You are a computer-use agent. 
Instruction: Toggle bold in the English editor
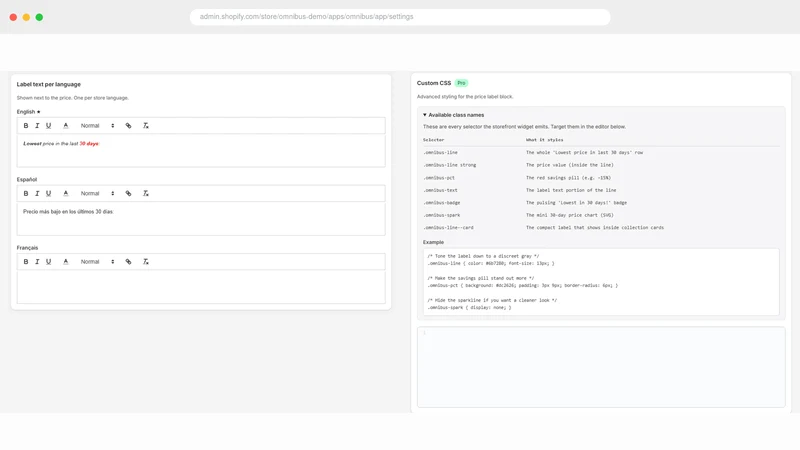pos(26,126)
